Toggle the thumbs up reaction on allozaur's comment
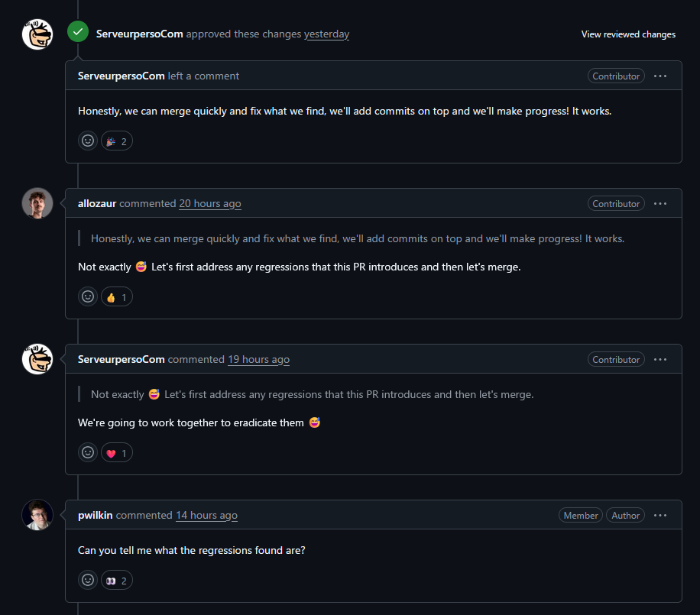Viewport: 700px width, 615px height. pyautogui.click(x=117, y=296)
